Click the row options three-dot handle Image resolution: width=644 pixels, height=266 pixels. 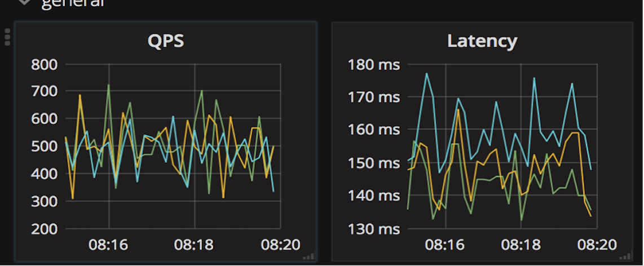(x=7, y=37)
